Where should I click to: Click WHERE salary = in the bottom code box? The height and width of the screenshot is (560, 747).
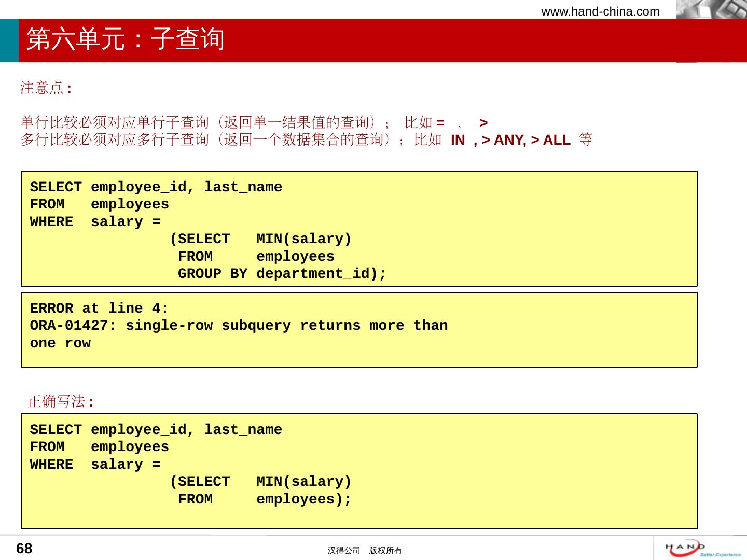[x=95, y=465]
